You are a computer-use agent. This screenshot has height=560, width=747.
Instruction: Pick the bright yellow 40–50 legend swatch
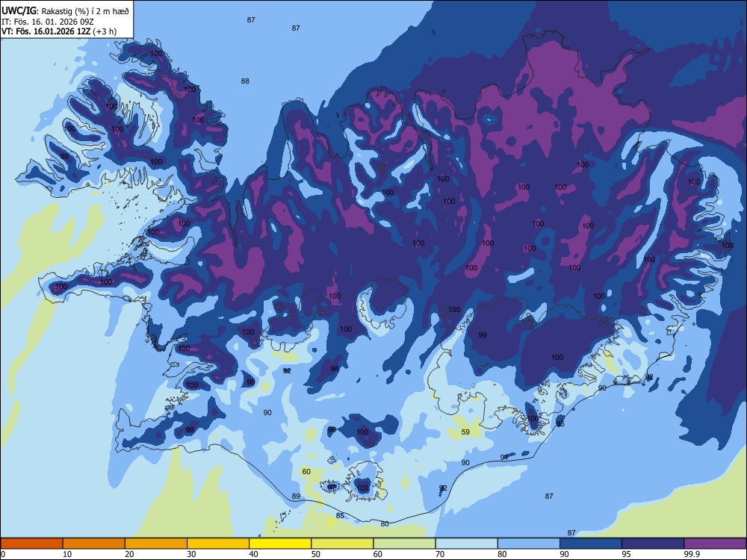(280, 544)
